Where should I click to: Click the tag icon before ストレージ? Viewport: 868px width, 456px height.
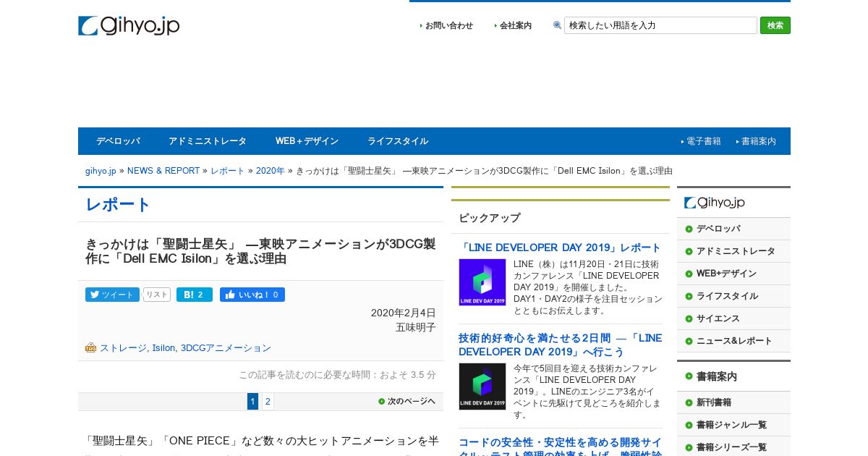pos(90,347)
